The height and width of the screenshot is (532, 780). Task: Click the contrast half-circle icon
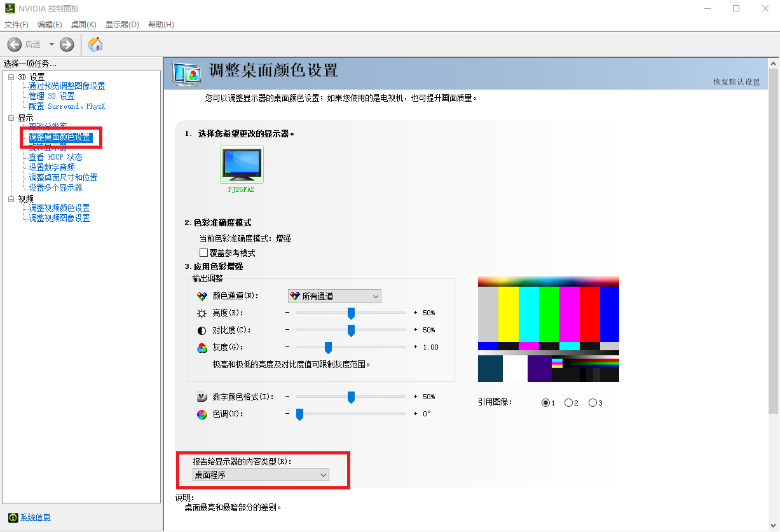tap(202, 331)
